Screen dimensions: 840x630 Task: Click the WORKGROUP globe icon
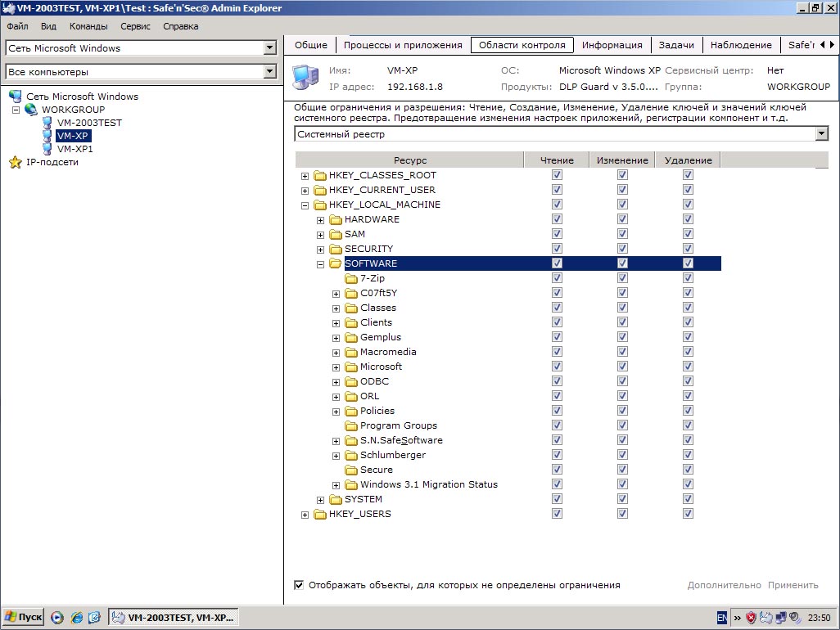(31, 109)
